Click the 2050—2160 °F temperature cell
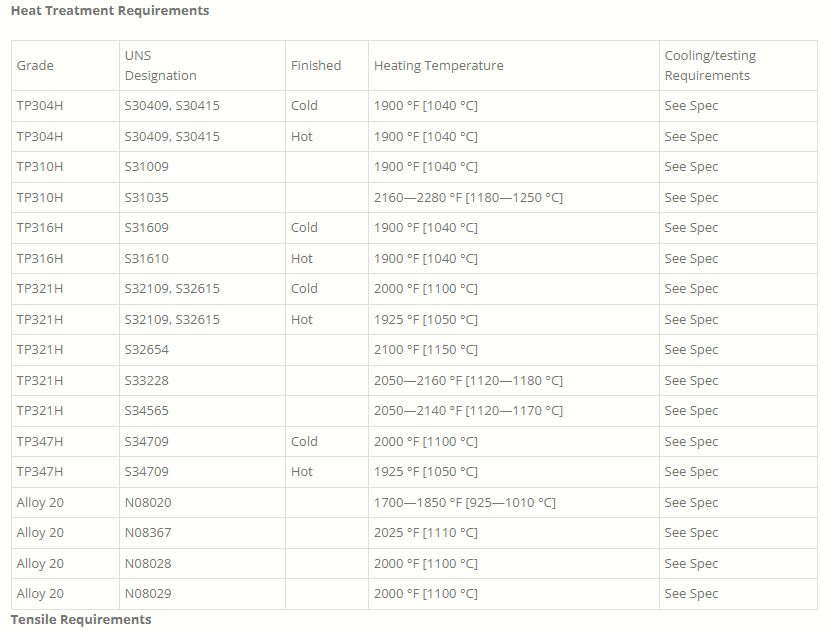 coord(468,381)
